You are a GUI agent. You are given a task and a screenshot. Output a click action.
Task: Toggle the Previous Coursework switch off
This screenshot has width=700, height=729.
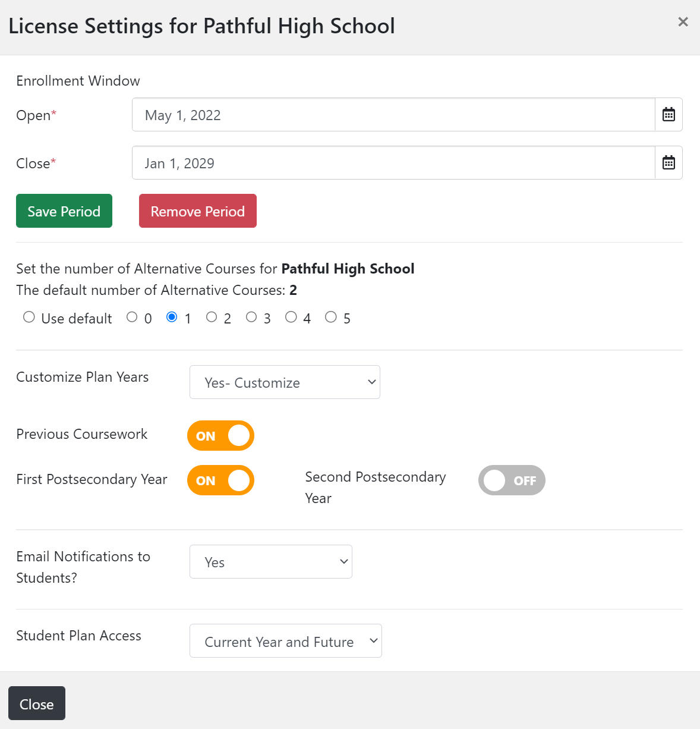coord(220,436)
